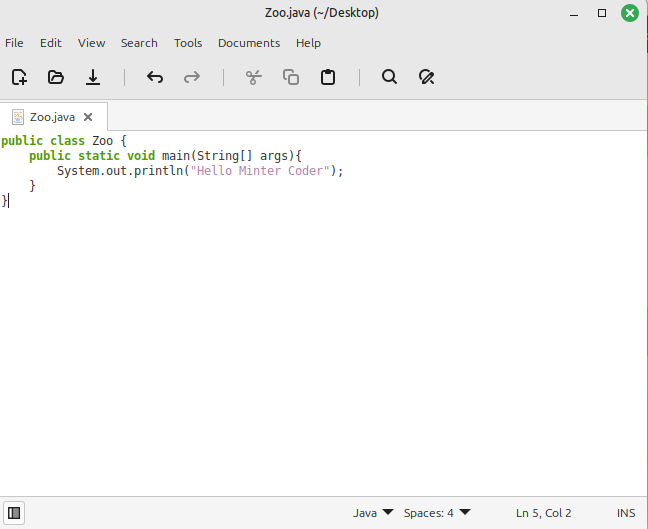Click the Open file icon
Screen dimensions: 648x529
click(56, 77)
